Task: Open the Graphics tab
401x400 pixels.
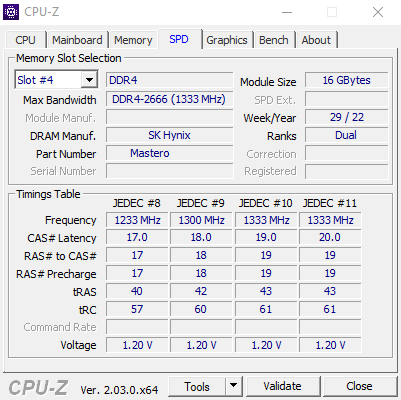Action: [x=227, y=40]
